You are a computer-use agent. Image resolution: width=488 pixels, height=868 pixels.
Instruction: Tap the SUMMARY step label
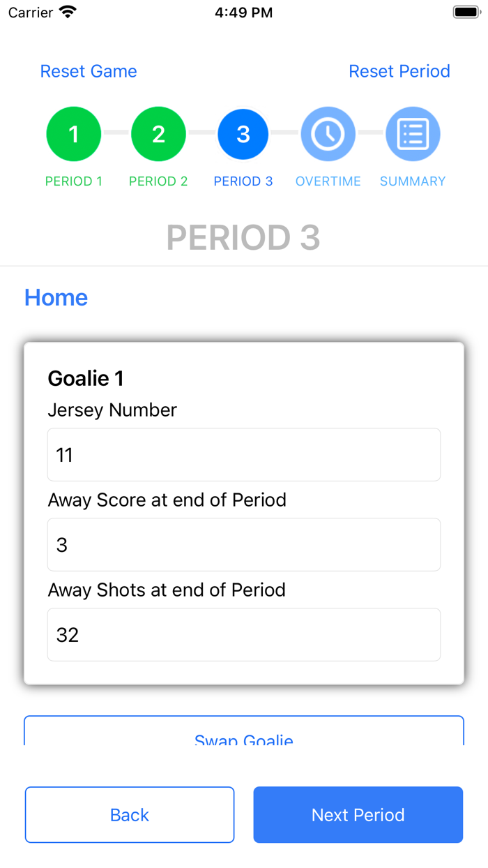click(x=413, y=181)
